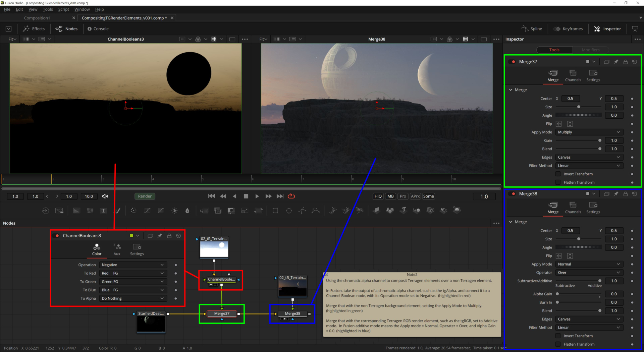Click the Render button
The height and width of the screenshot is (352, 644).
click(x=145, y=196)
